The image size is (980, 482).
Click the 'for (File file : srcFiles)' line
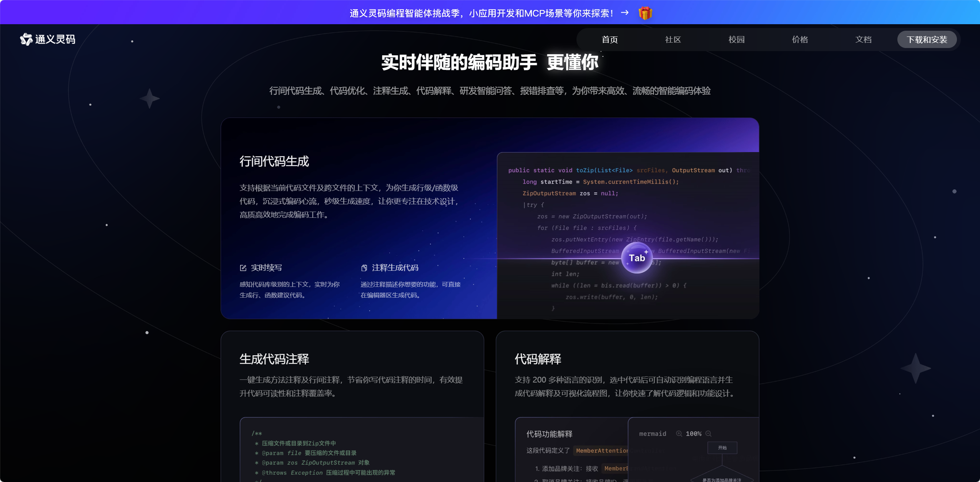point(587,228)
